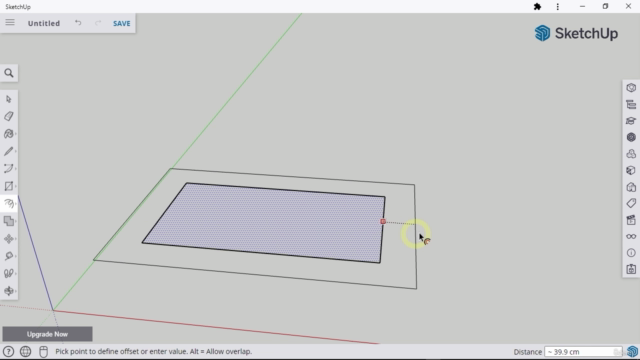Click the Upgrade Now button
The width and height of the screenshot is (640, 360).
tap(47, 334)
